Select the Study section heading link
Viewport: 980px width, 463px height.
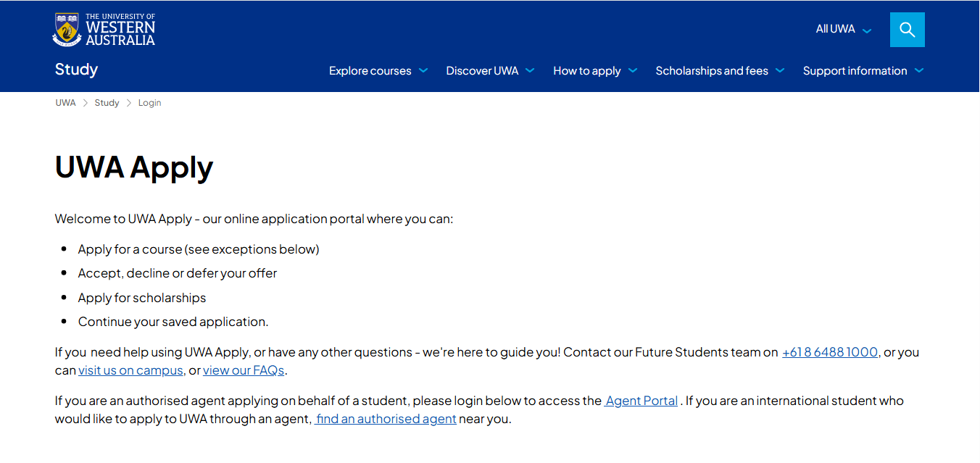pyautogui.click(x=76, y=70)
